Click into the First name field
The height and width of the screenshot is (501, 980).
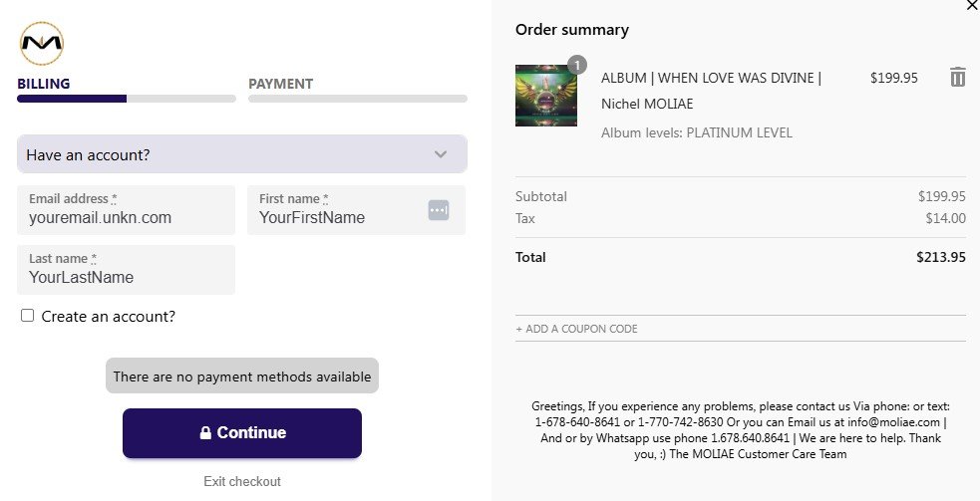pyautogui.click(x=339, y=217)
